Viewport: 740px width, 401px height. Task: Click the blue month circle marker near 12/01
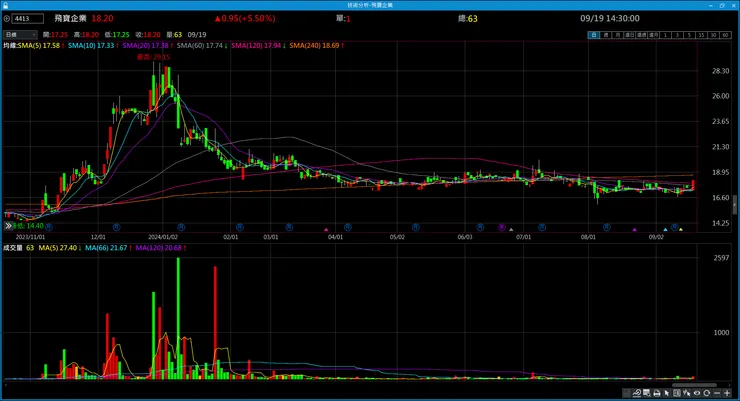[116, 227]
